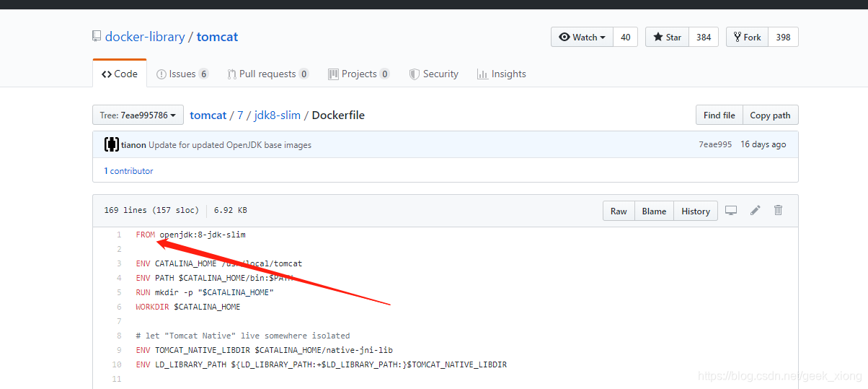Switch to the Security tab
Screen dimensions: 868x389
point(433,74)
